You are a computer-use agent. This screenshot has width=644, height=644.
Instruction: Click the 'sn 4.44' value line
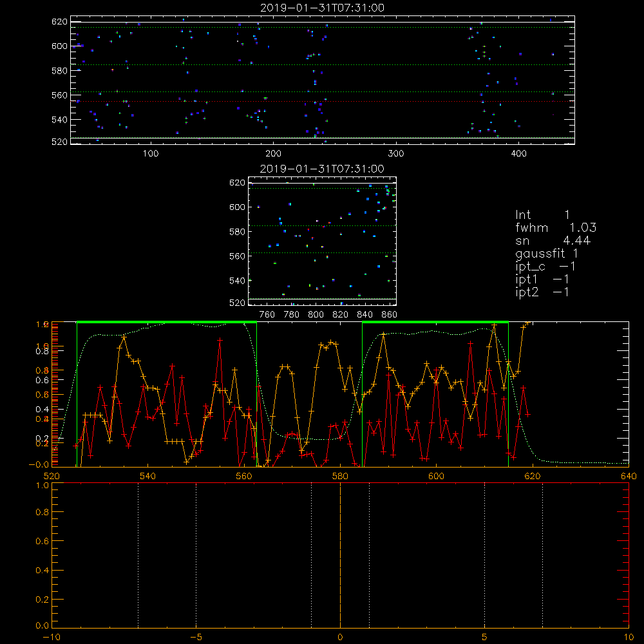[x=553, y=241]
